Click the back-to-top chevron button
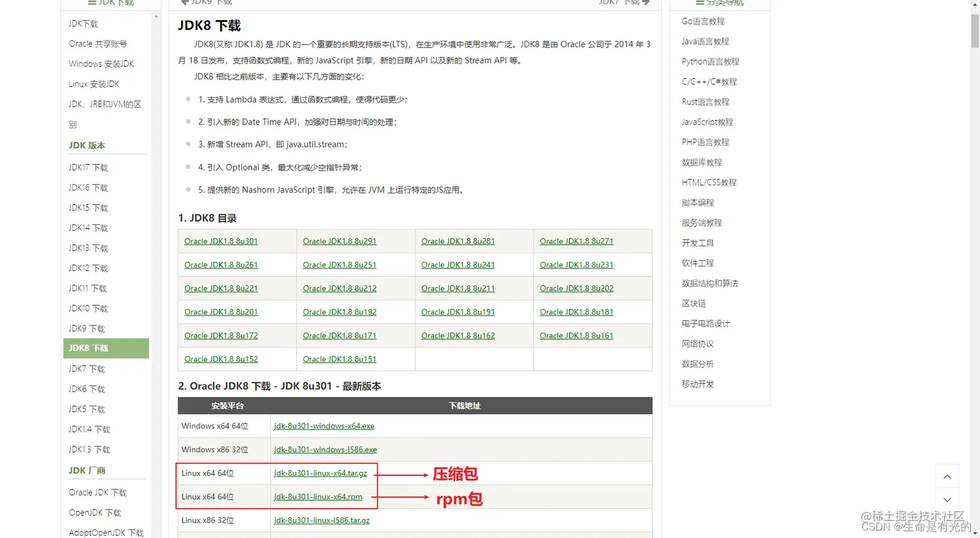The width and height of the screenshot is (980, 538). click(x=946, y=476)
